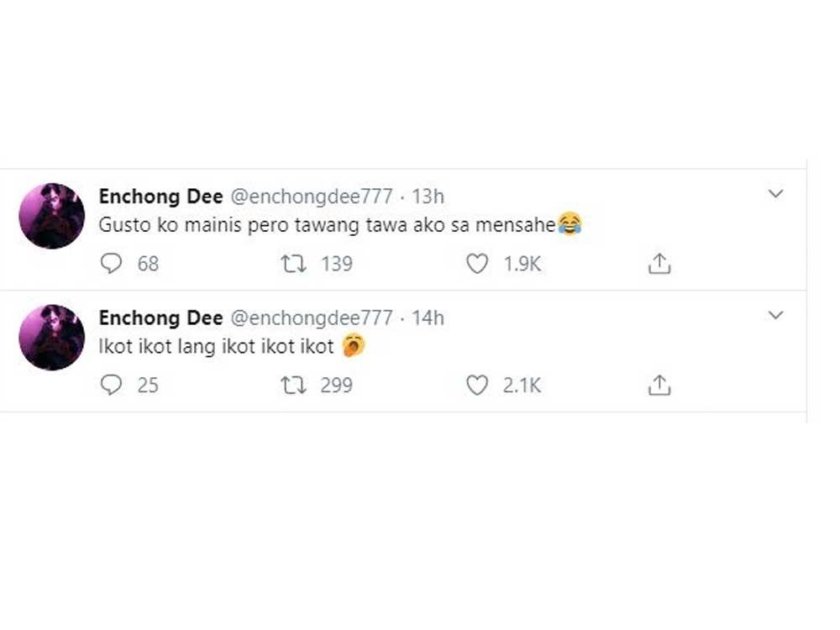
Task: Open the dropdown caret on the first tweet
Action: click(x=774, y=192)
